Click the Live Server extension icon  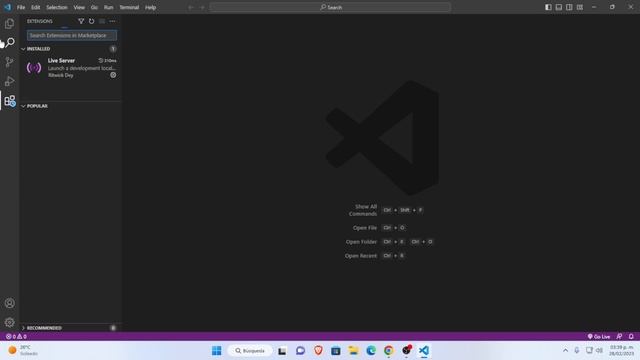(x=34, y=67)
